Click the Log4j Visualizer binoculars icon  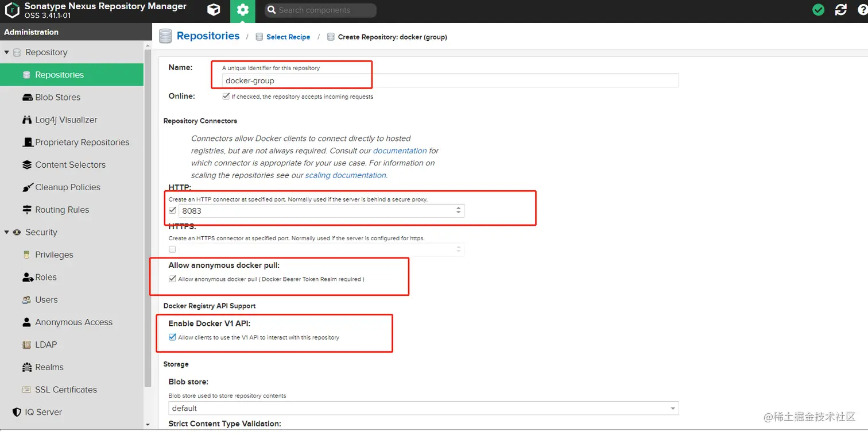click(x=27, y=120)
